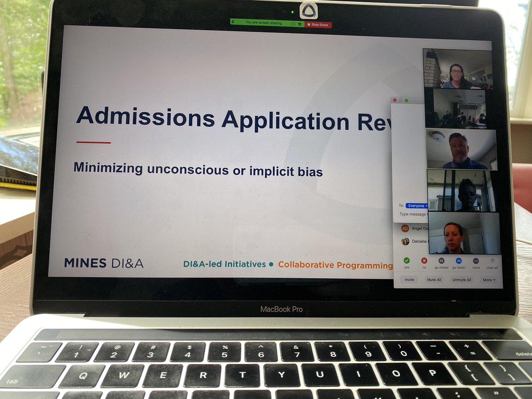Click the green "yes" feedback icon
The height and width of the screenshot is (399, 532).
coord(407,260)
